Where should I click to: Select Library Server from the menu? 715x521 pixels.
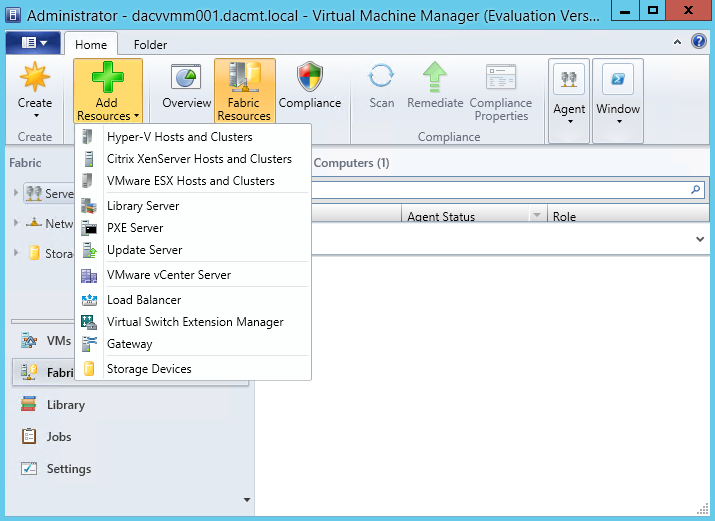click(x=193, y=206)
